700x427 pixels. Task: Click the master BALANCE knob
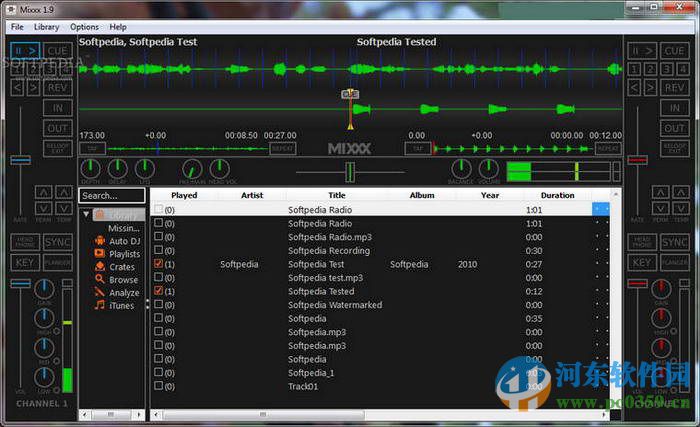pyautogui.click(x=461, y=169)
